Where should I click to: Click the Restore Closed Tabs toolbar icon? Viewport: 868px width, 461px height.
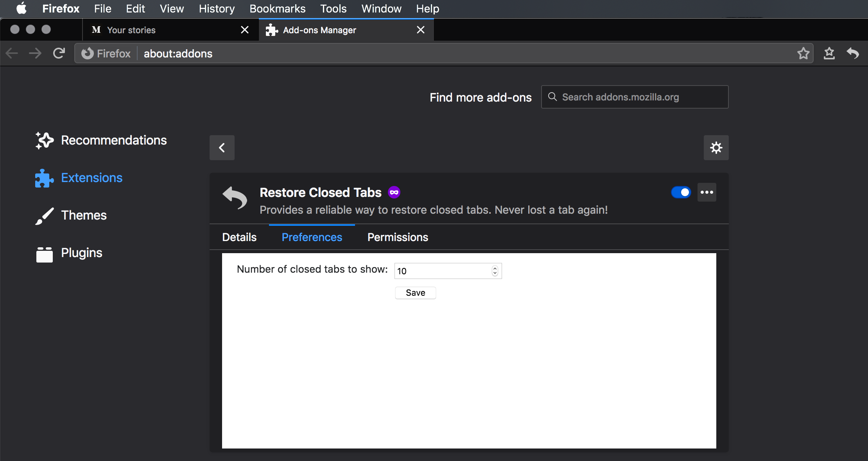pyautogui.click(x=853, y=54)
